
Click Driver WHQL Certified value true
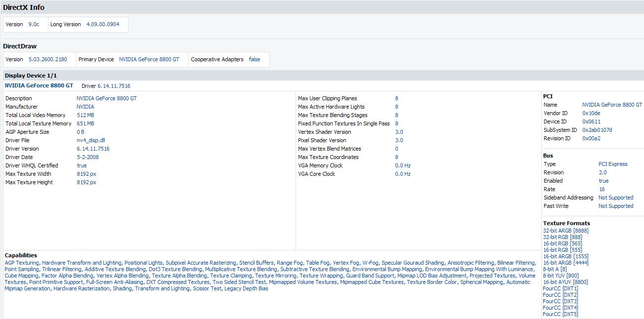point(82,165)
